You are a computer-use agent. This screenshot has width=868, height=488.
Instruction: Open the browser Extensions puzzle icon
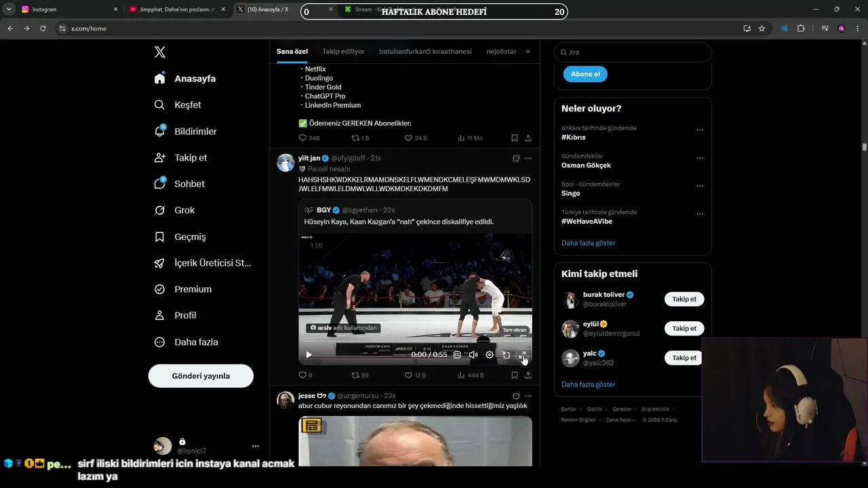click(801, 28)
